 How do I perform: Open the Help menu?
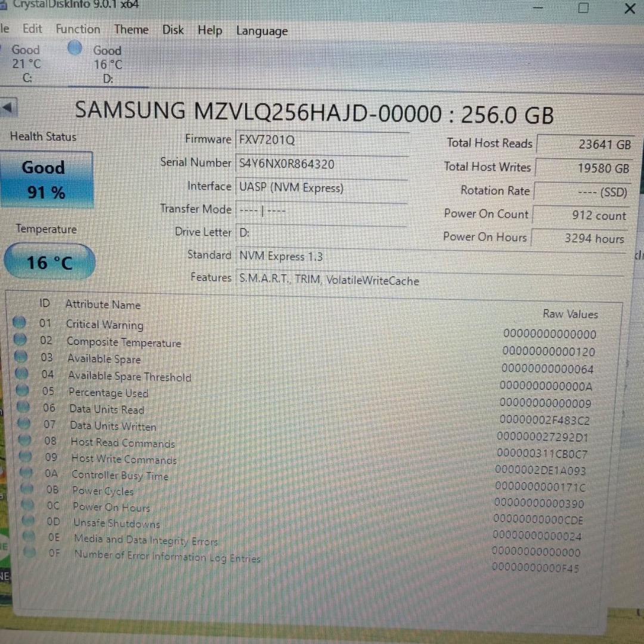tap(209, 30)
